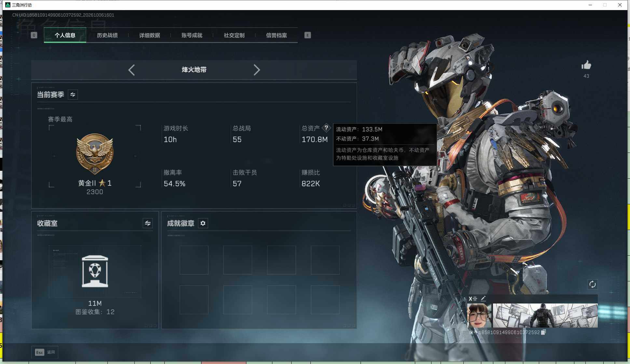Open the 信誉档案 tab
The width and height of the screenshot is (630, 364).
[x=277, y=35]
